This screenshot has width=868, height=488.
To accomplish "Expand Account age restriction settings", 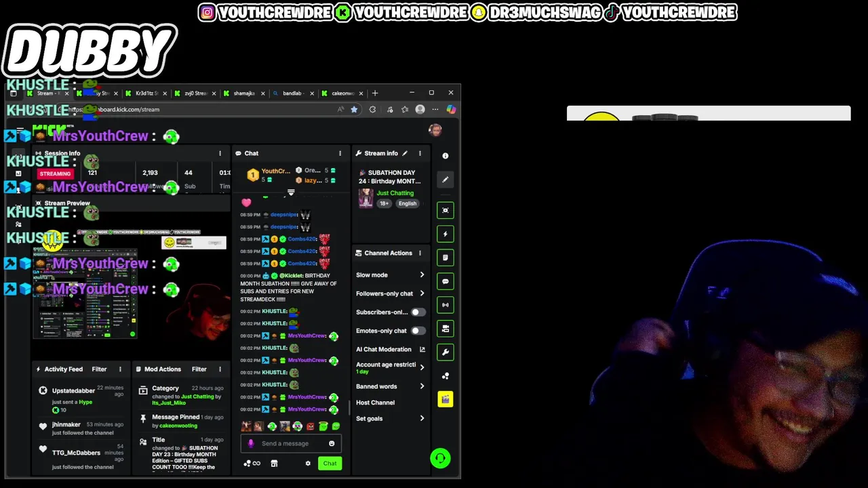I will tap(422, 367).
